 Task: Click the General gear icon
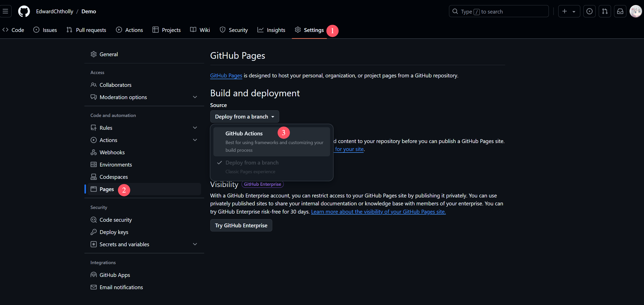pos(94,54)
